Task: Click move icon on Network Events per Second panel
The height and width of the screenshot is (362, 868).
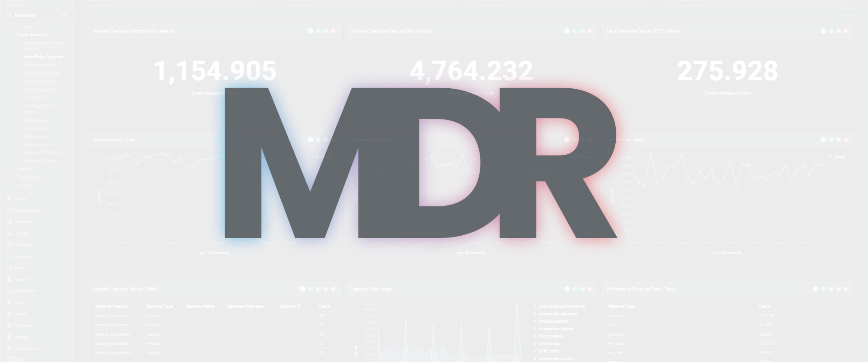Action: pos(310,31)
